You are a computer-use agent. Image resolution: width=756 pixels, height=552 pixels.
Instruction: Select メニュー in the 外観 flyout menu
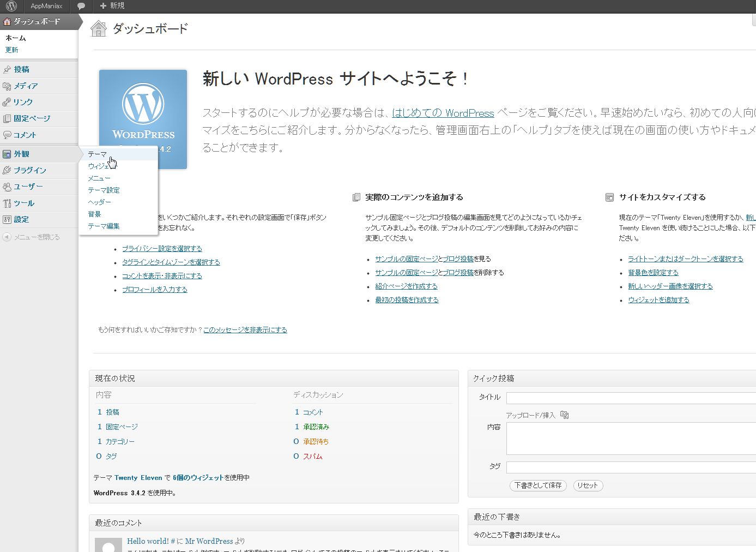(99, 178)
